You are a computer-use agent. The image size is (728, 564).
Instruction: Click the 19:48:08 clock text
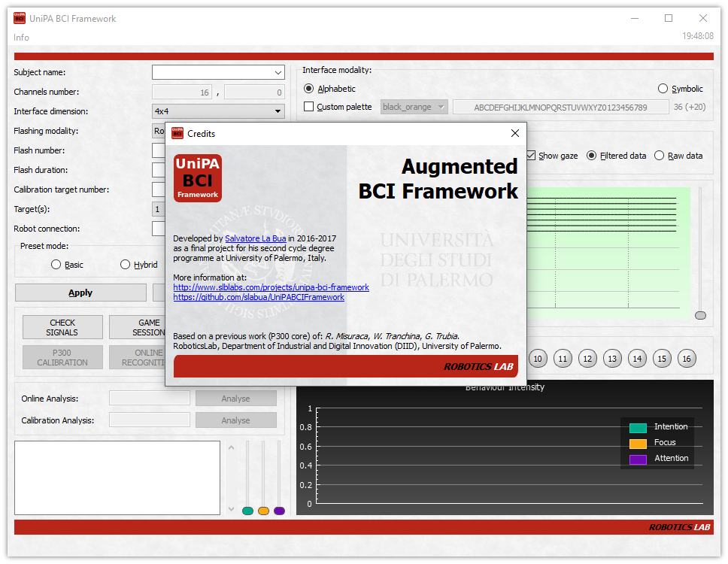pyautogui.click(x=698, y=36)
